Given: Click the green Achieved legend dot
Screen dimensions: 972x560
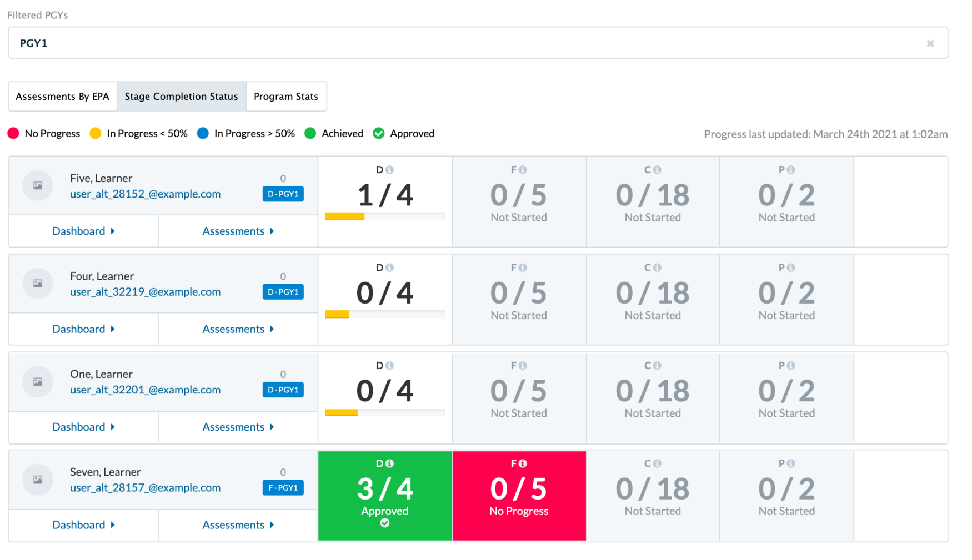Looking at the screenshot, I should tap(310, 133).
